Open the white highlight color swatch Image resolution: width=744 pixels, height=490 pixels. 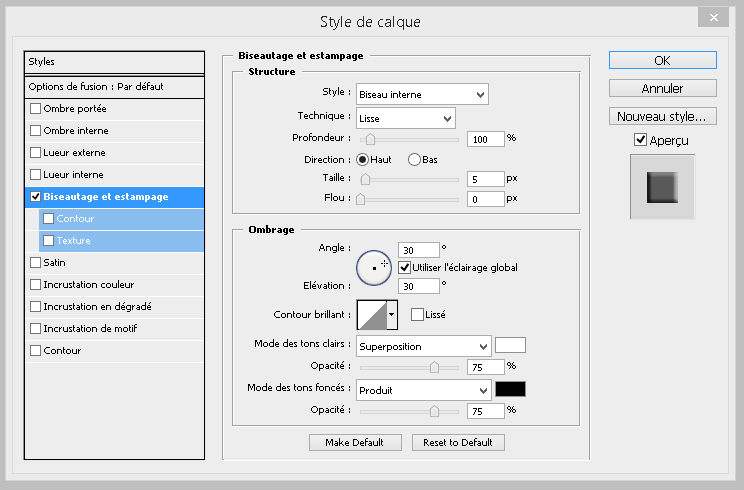510,345
